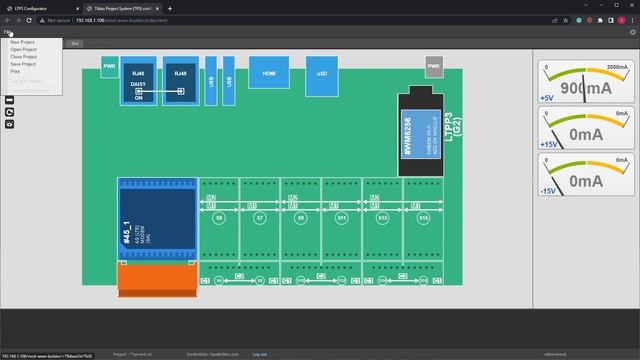Switch to LTPS Configurator browser tab
The height and width of the screenshot is (360, 640).
[x=41, y=8]
